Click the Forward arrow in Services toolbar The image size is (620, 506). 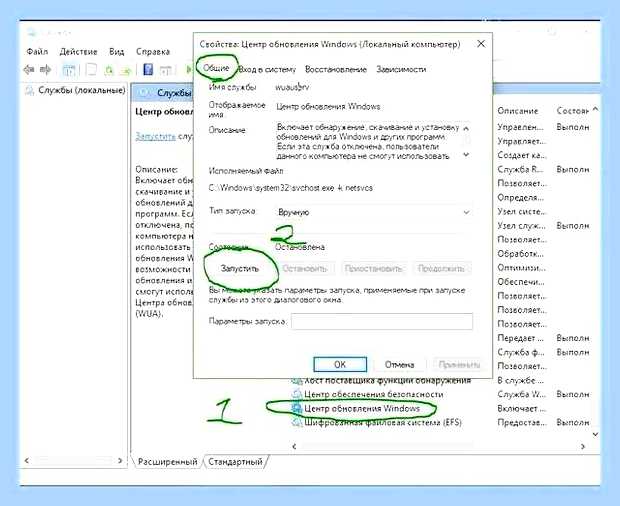pyautogui.click(x=45, y=70)
